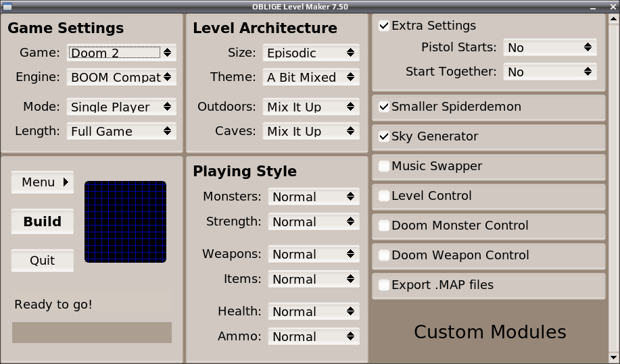620x364 pixels.
Task: Click the Game Settings heading
Action: [66, 28]
